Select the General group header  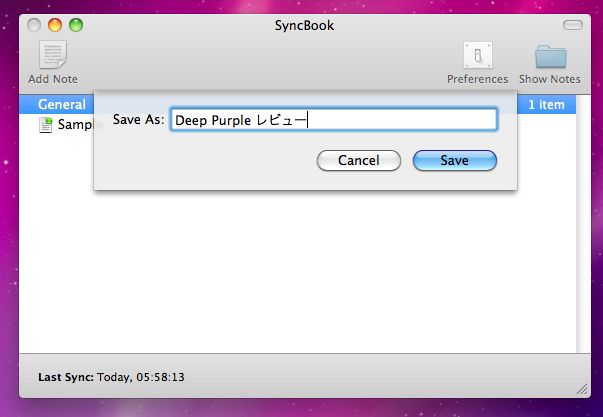pos(62,104)
